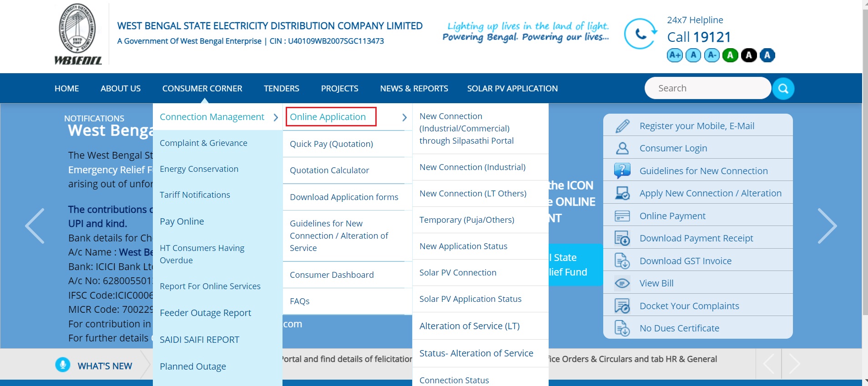Click the Online Payment card icon
Image resolution: width=868 pixels, height=386 pixels.
click(622, 216)
